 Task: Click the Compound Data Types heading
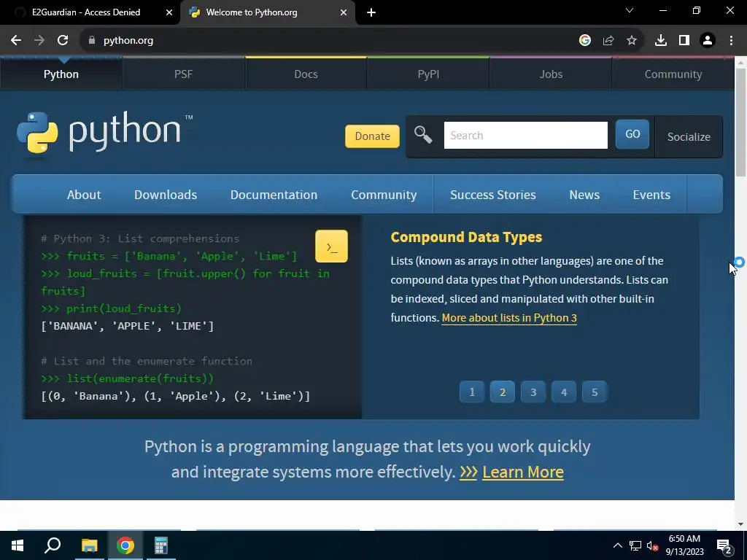[466, 237]
